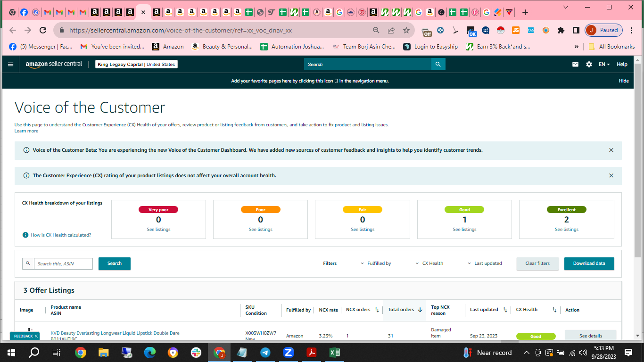Viewport: 644px width, 362px height.
Task: Open Slack from the taskbar
Action: point(196,352)
